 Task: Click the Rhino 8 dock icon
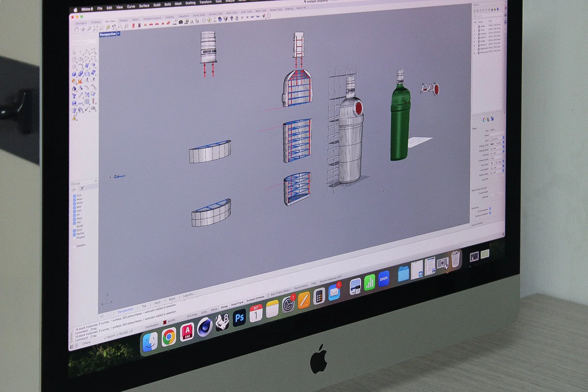(x=222, y=322)
